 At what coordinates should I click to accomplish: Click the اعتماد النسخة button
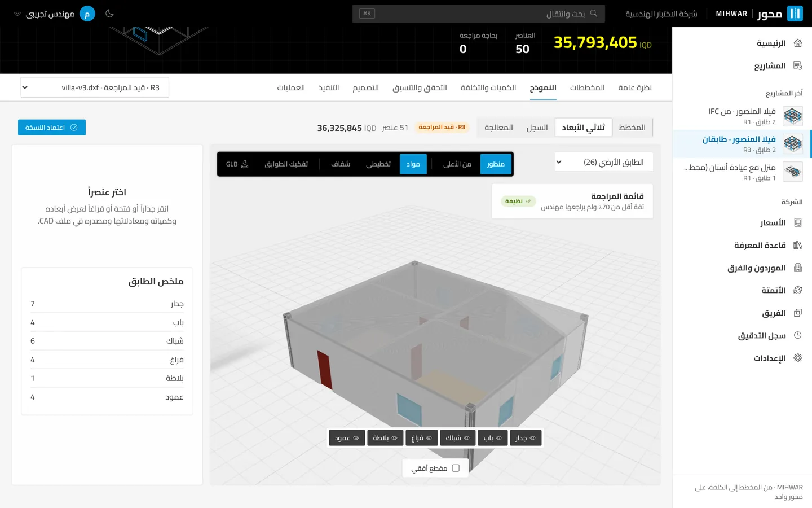[52, 128]
